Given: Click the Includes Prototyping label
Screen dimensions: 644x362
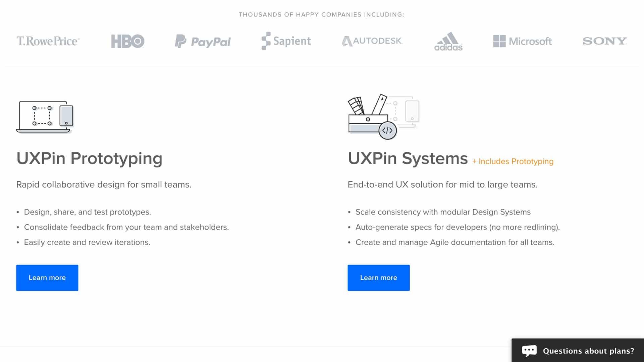Looking at the screenshot, I should [513, 161].
